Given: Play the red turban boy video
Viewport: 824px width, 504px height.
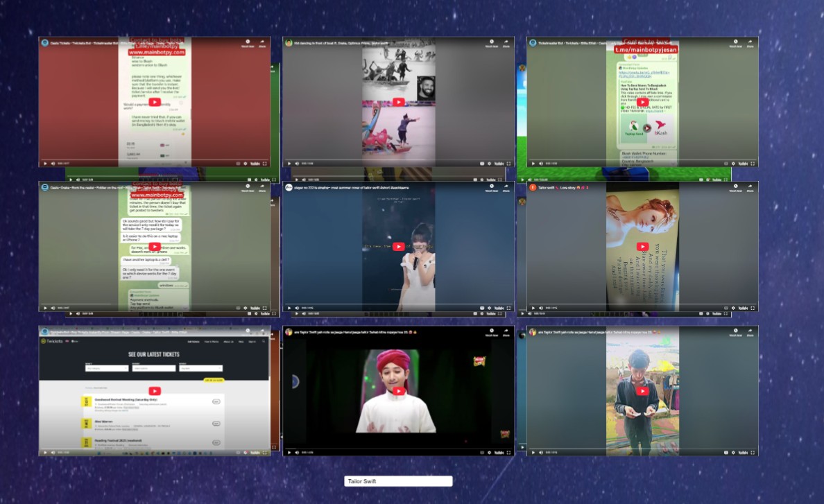Looking at the screenshot, I should pos(399,391).
